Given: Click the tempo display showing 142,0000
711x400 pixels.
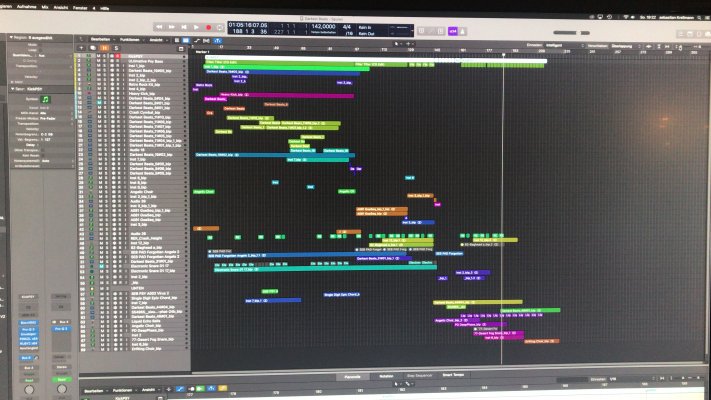Looking at the screenshot, I should [x=323, y=27].
